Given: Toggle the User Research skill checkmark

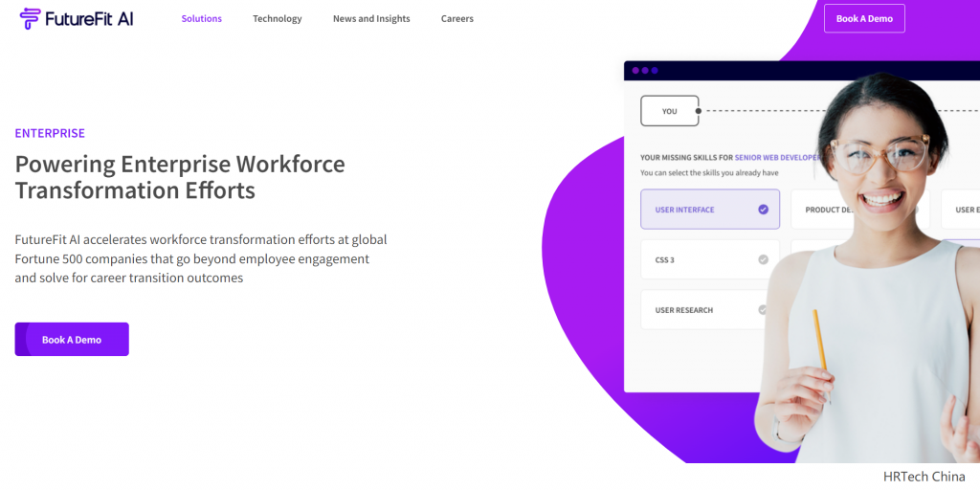Looking at the screenshot, I should tap(763, 309).
